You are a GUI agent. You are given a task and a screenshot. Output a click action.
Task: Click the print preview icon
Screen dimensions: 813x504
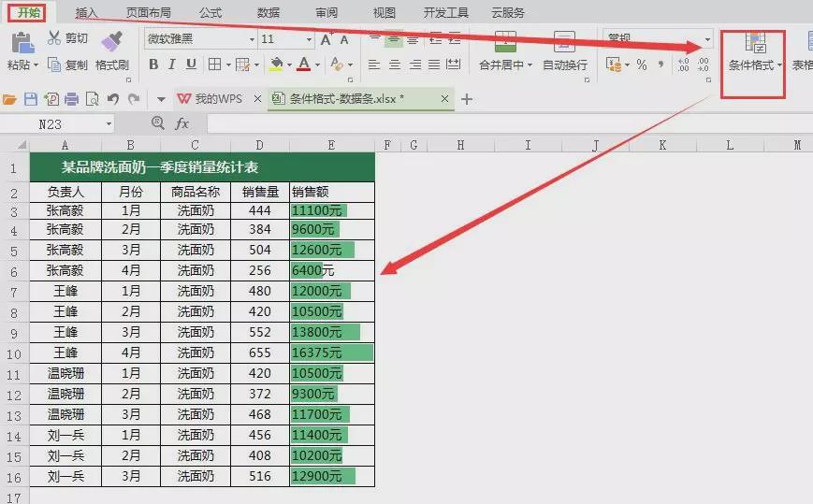pos(92,98)
